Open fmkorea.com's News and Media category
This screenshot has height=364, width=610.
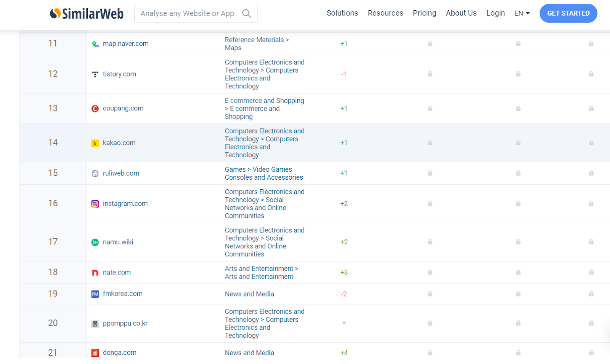(249, 294)
